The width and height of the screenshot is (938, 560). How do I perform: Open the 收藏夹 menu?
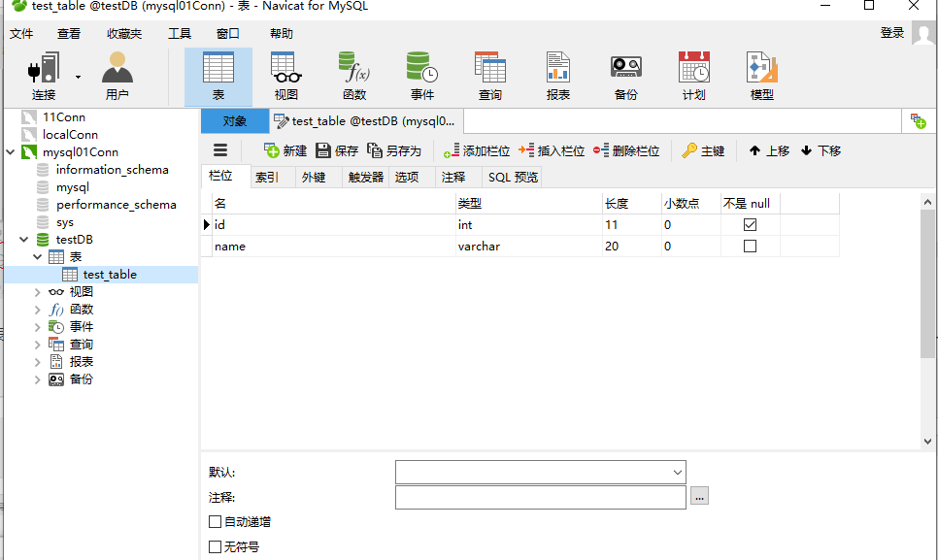(x=124, y=33)
